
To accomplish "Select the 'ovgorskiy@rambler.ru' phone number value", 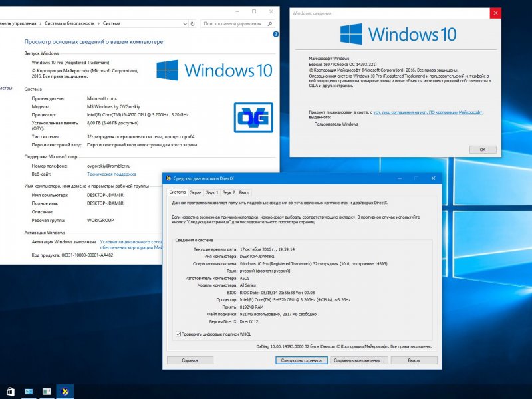I will (x=109, y=166).
